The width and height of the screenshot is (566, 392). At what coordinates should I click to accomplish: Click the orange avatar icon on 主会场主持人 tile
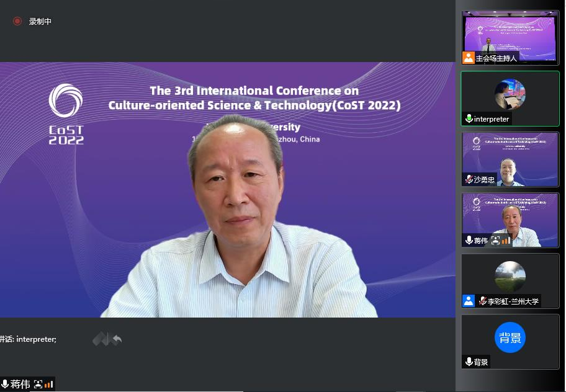468,58
